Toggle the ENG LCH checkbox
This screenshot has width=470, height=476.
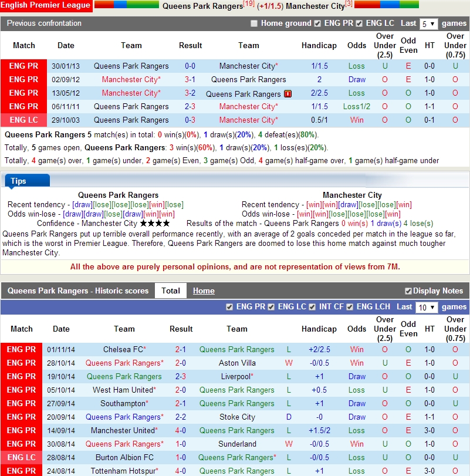click(350, 307)
